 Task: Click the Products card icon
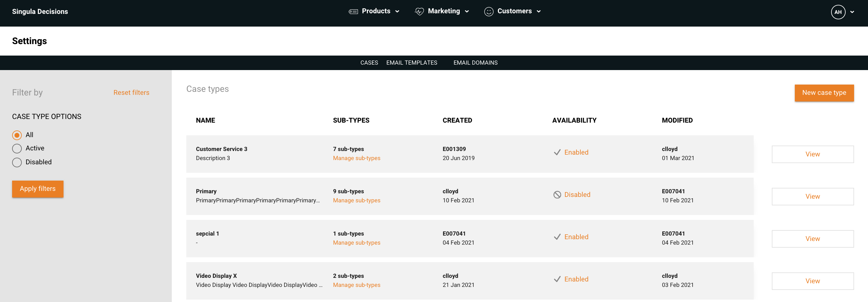pyautogui.click(x=353, y=12)
